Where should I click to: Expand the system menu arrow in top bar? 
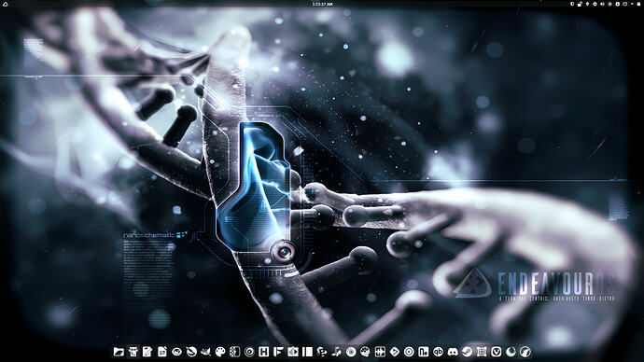(632, 4)
